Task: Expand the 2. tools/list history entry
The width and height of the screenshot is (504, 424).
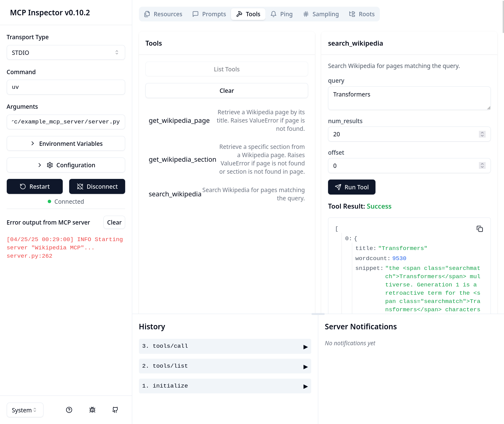Action: pos(225,366)
